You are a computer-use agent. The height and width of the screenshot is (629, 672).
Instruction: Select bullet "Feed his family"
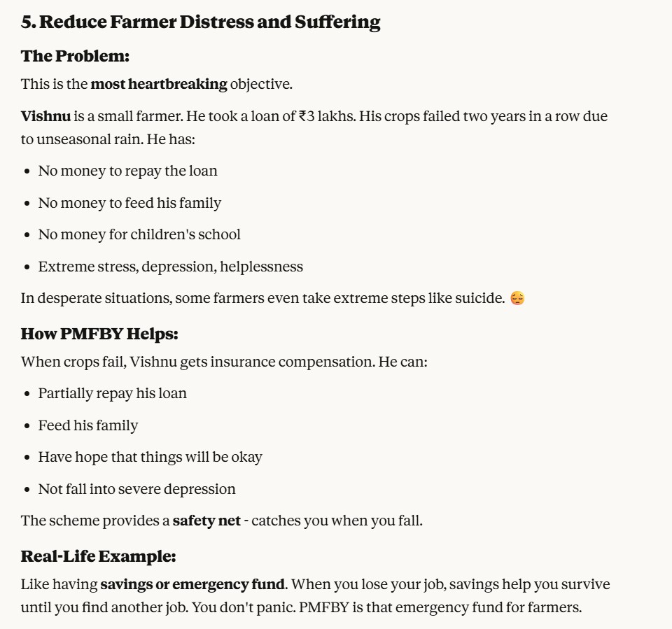point(88,425)
